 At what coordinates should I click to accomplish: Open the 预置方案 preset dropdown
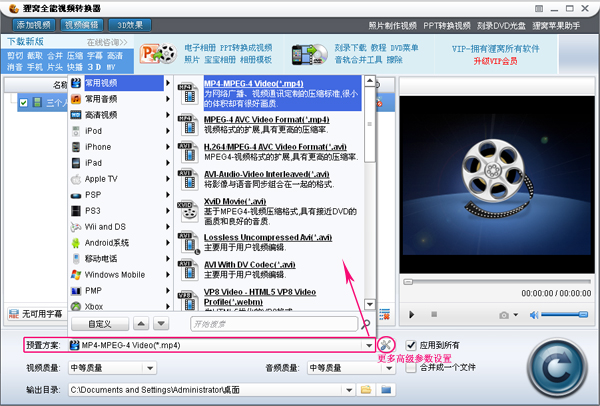tap(369, 345)
